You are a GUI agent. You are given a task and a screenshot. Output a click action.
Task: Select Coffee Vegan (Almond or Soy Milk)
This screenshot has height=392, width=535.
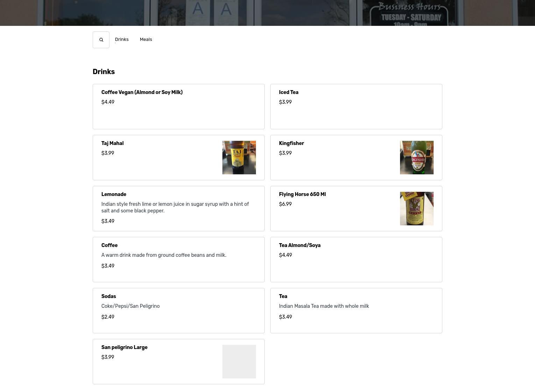click(x=142, y=93)
